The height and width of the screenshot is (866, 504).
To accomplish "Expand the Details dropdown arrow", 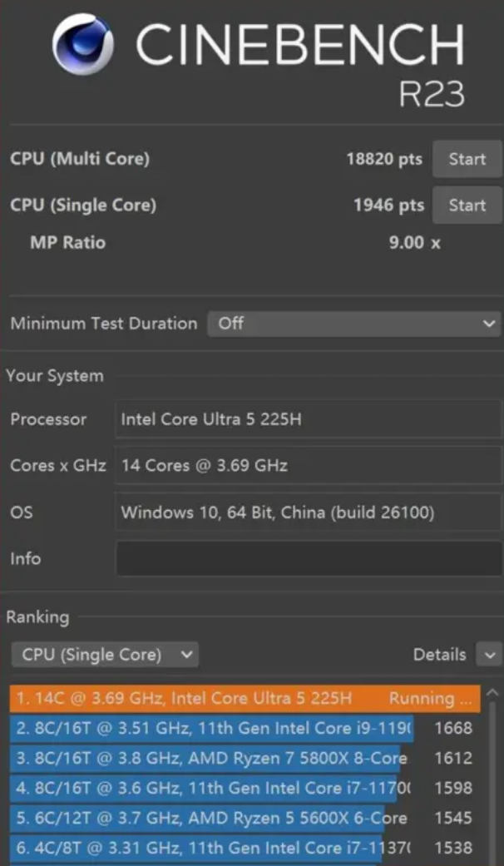I will 489,655.
